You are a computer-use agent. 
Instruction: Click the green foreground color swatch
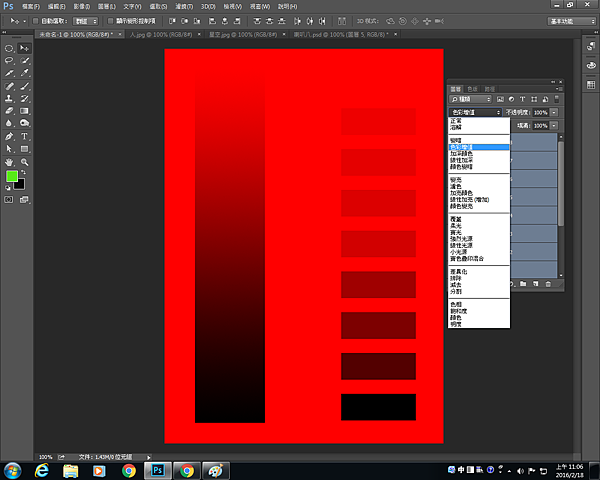pos(12,176)
